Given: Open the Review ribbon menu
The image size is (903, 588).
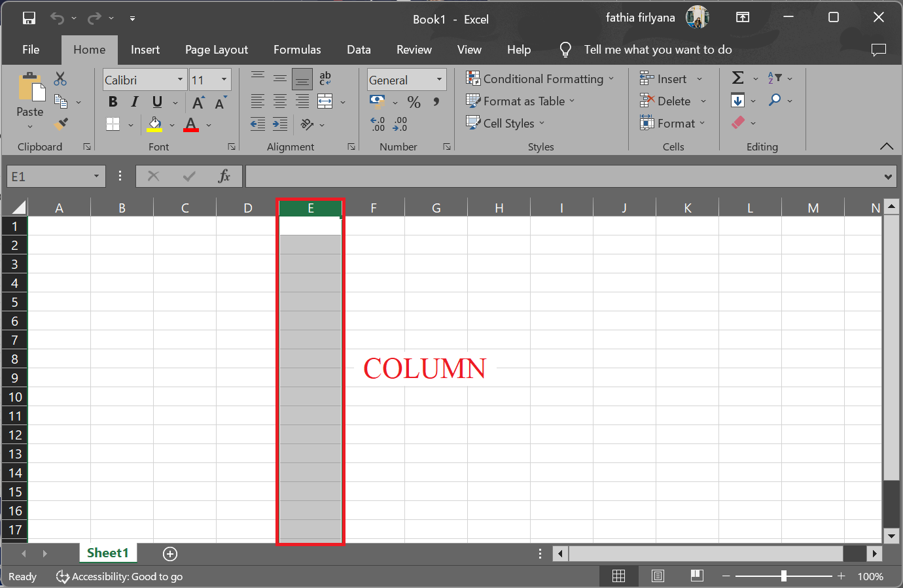Looking at the screenshot, I should (x=414, y=50).
